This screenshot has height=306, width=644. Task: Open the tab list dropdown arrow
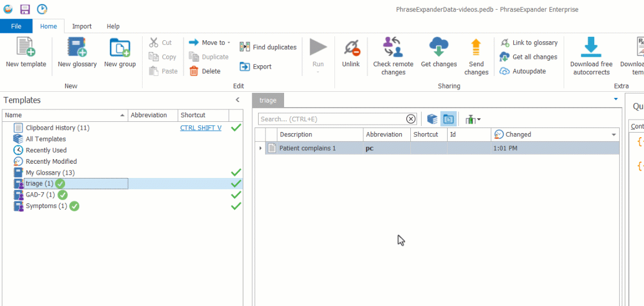[615, 99]
